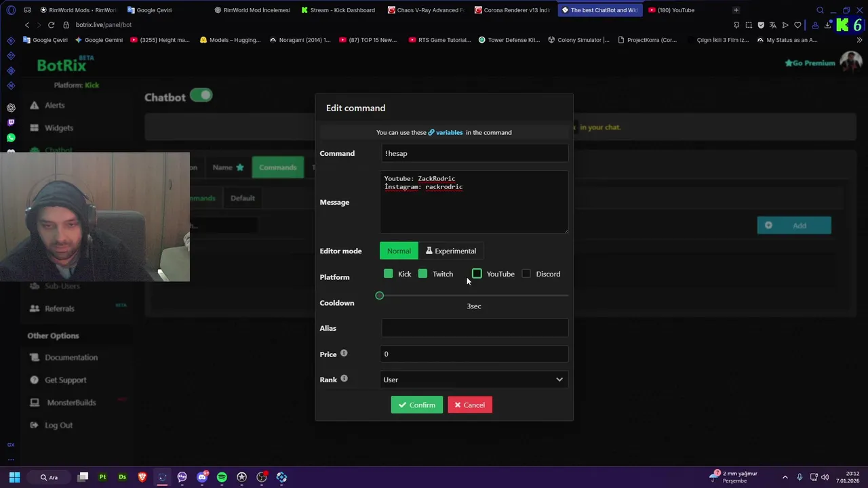
Task: Open Task View on taskbar
Action: pos(83,477)
